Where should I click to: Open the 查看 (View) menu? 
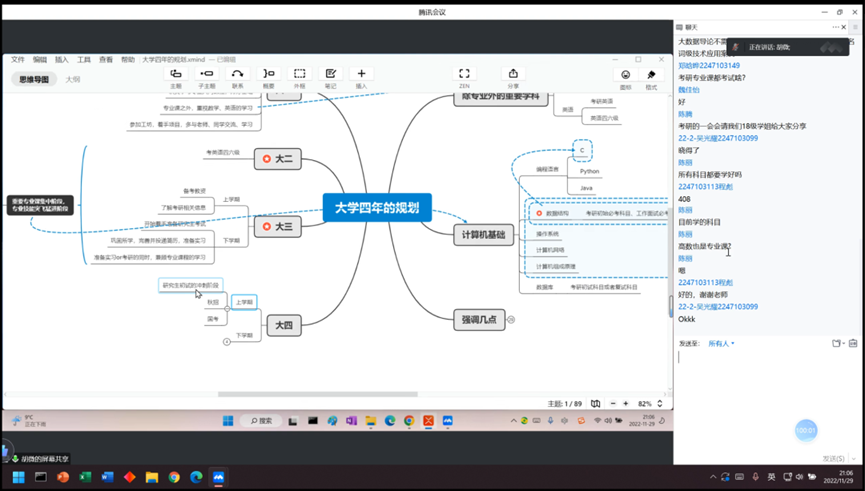coord(106,60)
